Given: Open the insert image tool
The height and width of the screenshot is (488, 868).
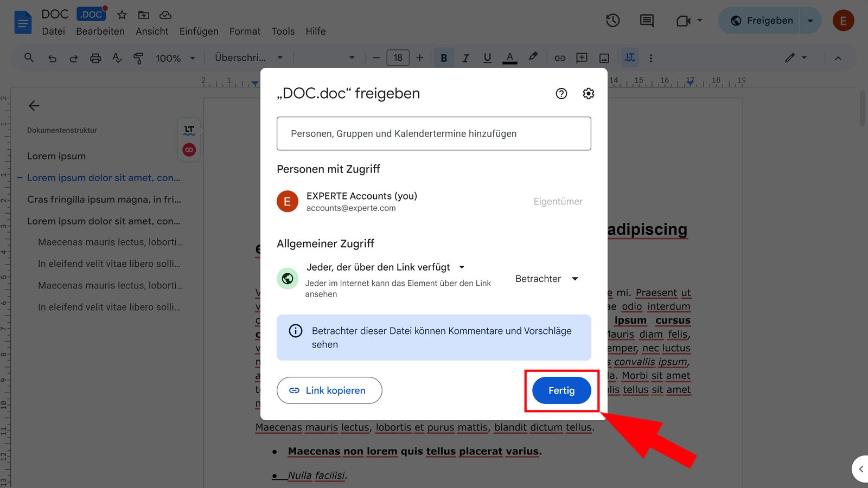Looking at the screenshot, I should (x=603, y=57).
